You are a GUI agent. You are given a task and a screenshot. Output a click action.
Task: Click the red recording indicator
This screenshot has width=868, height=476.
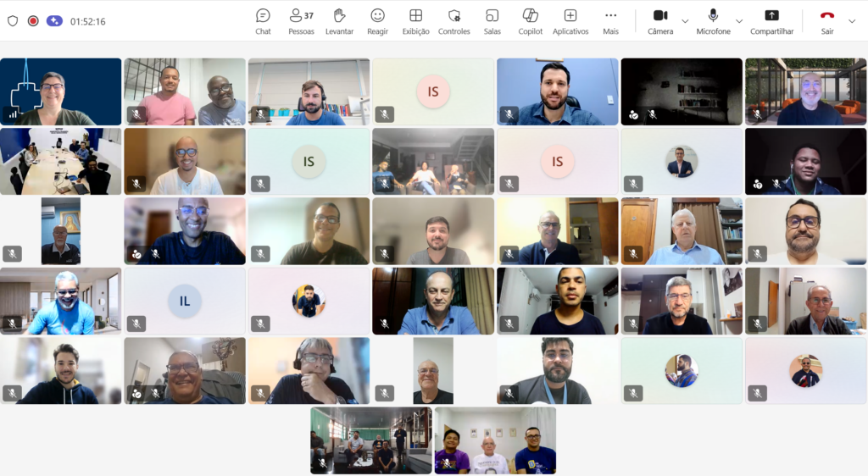coord(33,21)
